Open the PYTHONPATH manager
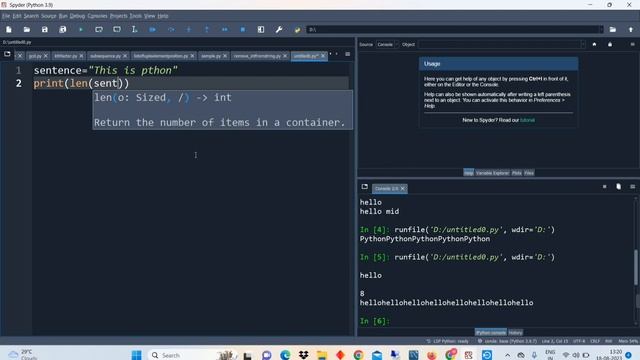 coord(297,29)
